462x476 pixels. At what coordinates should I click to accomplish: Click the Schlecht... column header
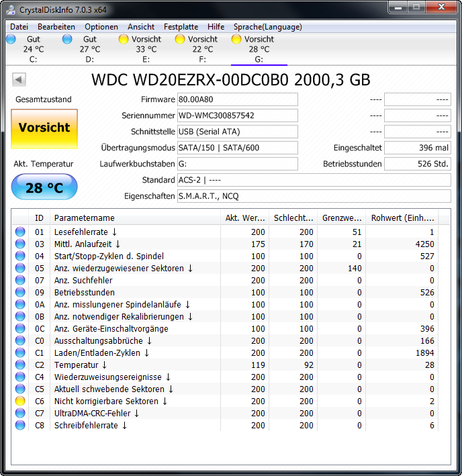tap(293, 218)
